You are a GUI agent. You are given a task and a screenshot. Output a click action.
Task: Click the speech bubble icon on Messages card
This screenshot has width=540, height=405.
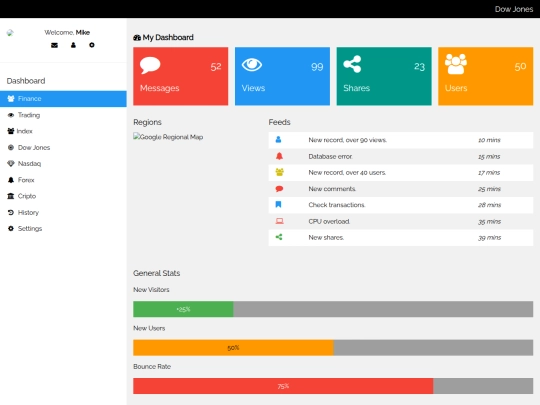[150, 65]
